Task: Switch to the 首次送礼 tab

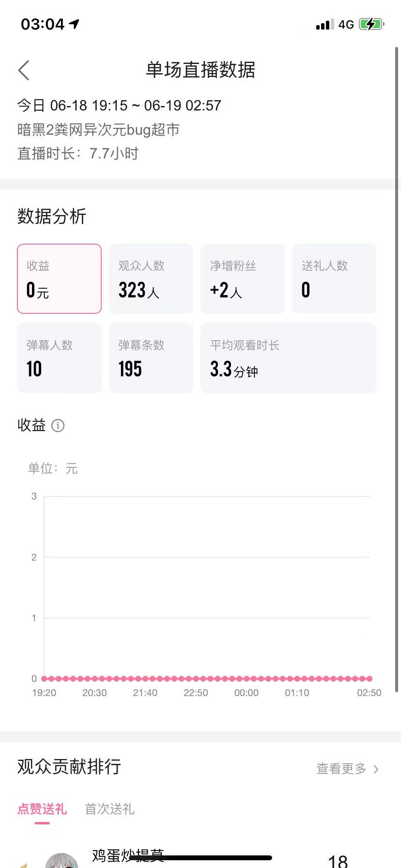Action: click(x=109, y=809)
